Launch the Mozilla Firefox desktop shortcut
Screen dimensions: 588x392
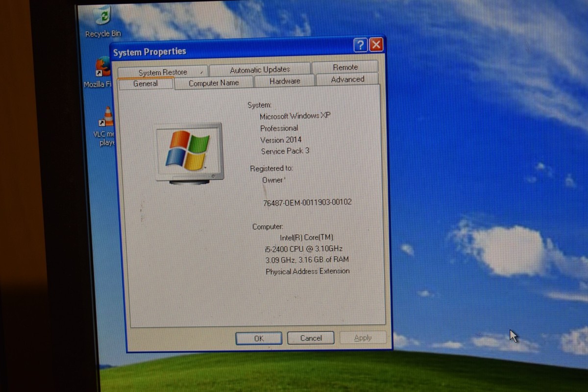click(x=101, y=73)
